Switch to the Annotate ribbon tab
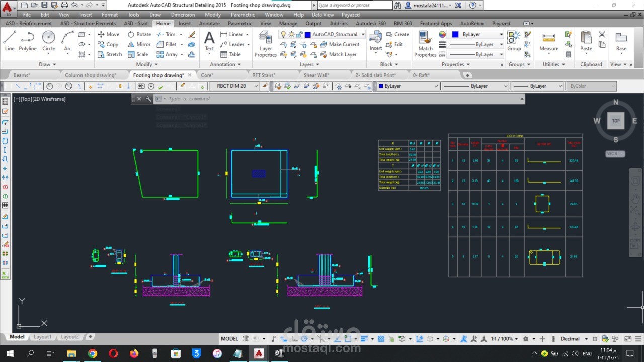The image size is (644, 362). [209, 23]
